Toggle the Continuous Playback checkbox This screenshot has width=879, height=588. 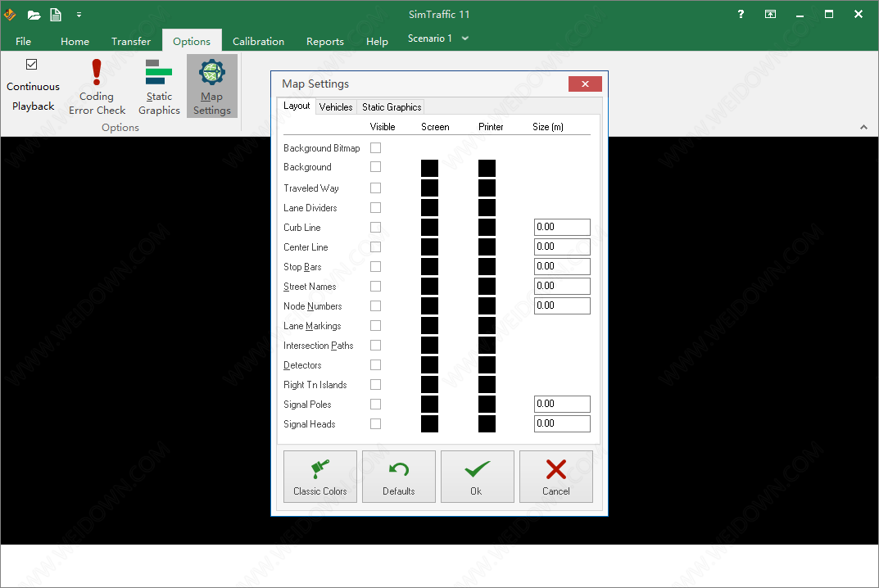coord(32,64)
